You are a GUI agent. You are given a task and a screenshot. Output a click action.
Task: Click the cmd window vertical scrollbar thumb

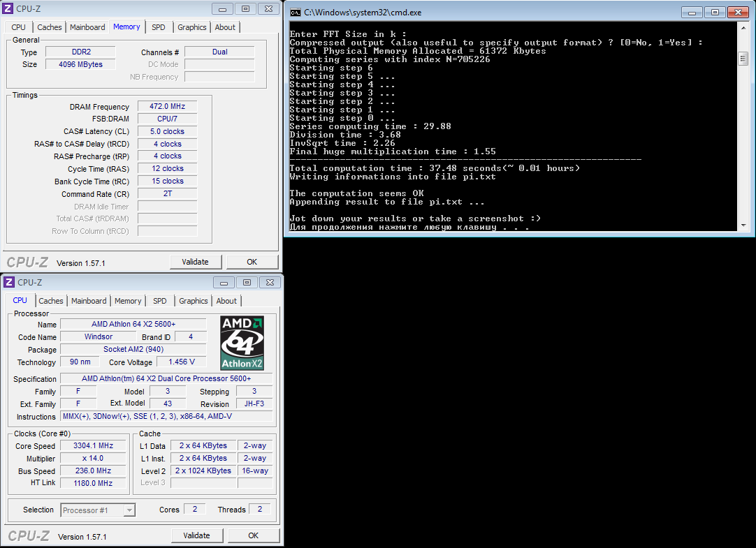743,59
